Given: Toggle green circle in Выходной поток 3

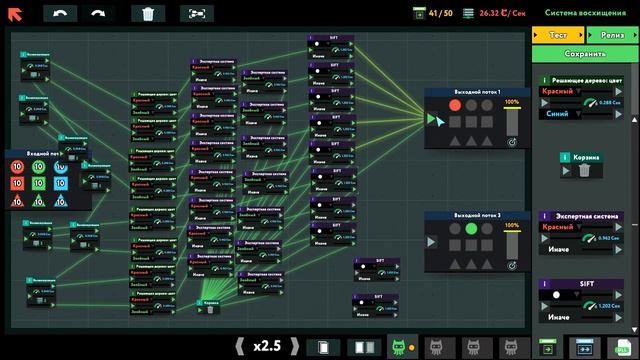Looking at the screenshot, I should click(x=471, y=229).
